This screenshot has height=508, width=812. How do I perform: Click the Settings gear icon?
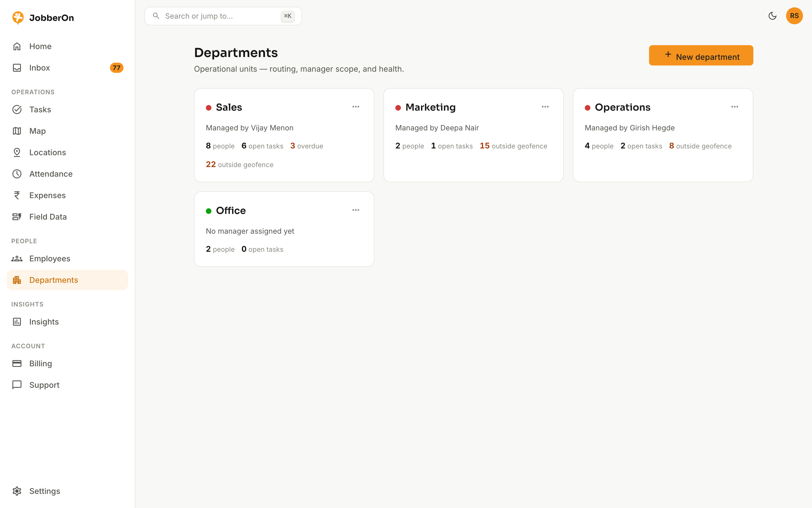[x=17, y=491]
